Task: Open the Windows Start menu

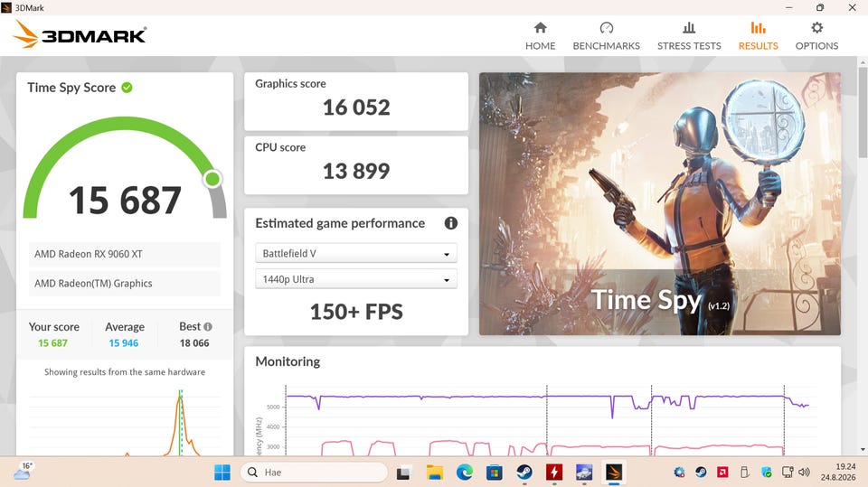Action: point(222,472)
